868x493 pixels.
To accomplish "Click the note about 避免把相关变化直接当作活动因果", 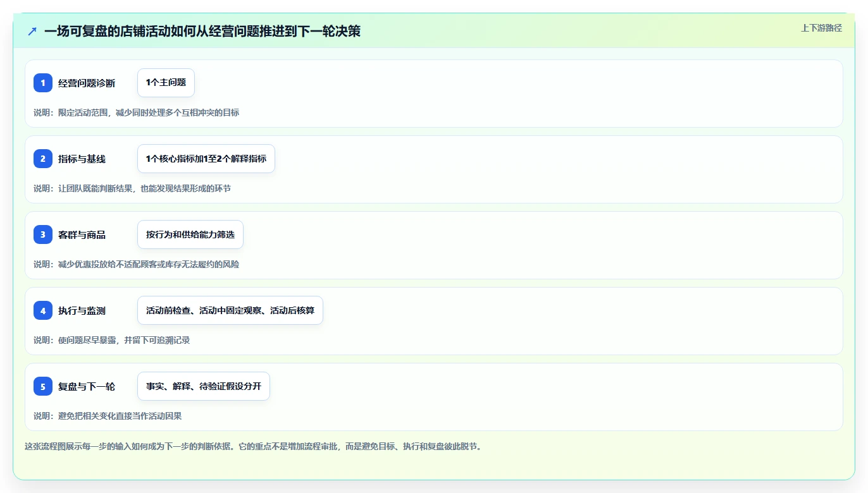I will coord(108,416).
